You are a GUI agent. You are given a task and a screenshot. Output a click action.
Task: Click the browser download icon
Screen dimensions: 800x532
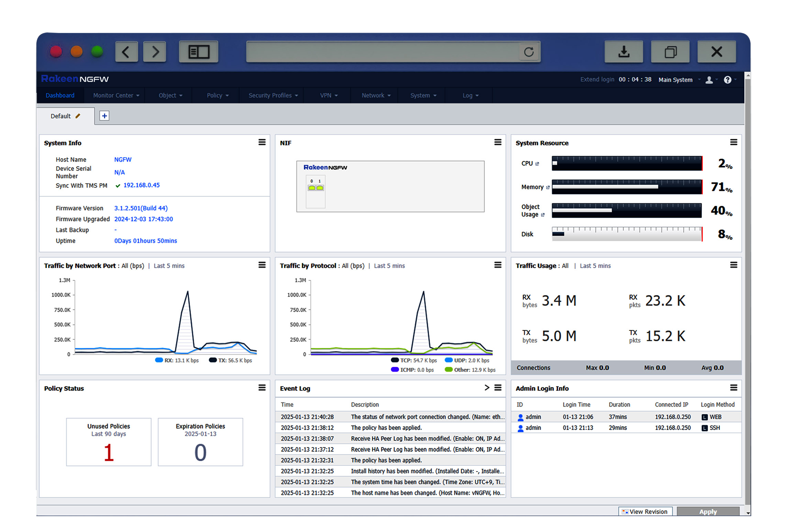tap(623, 52)
